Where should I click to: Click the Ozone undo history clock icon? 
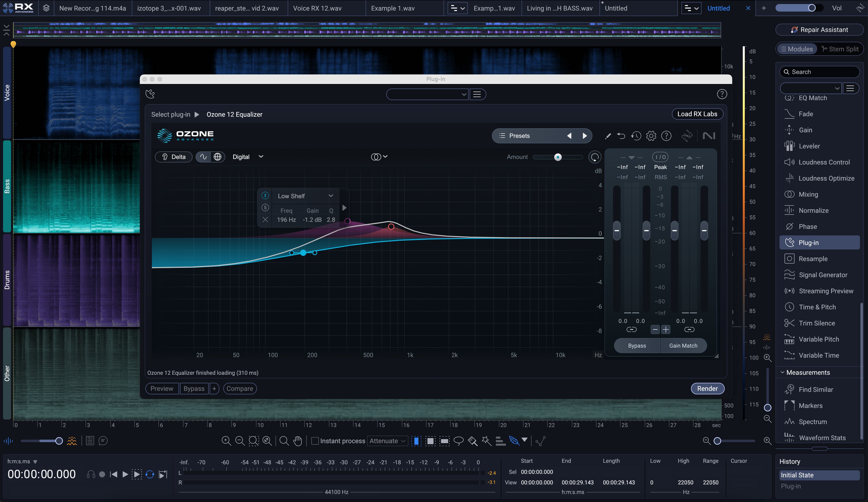click(x=636, y=136)
